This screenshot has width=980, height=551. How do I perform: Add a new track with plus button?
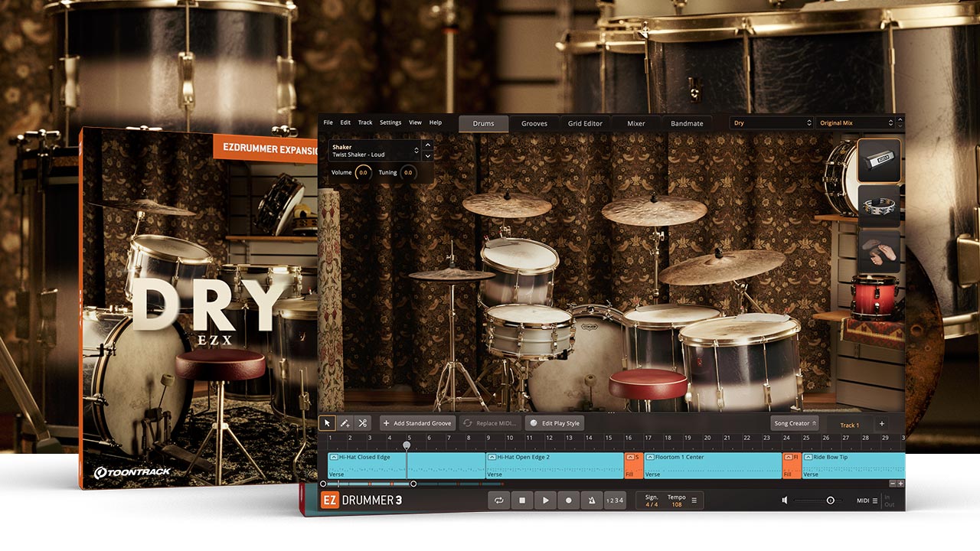pyautogui.click(x=881, y=423)
